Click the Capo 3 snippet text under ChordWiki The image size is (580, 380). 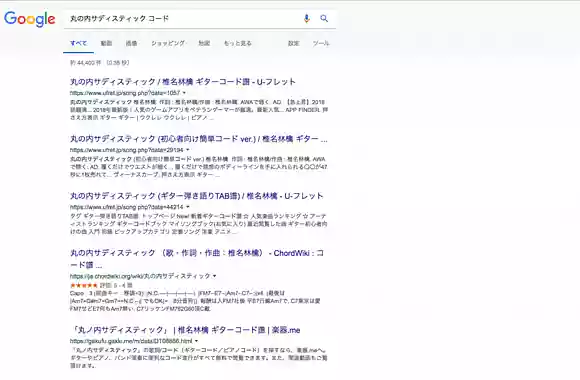coord(195,301)
